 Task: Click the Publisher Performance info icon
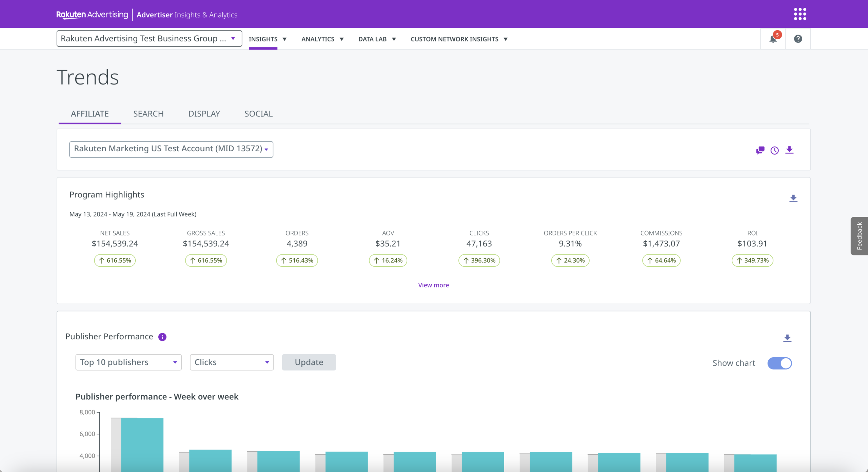coord(162,337)
